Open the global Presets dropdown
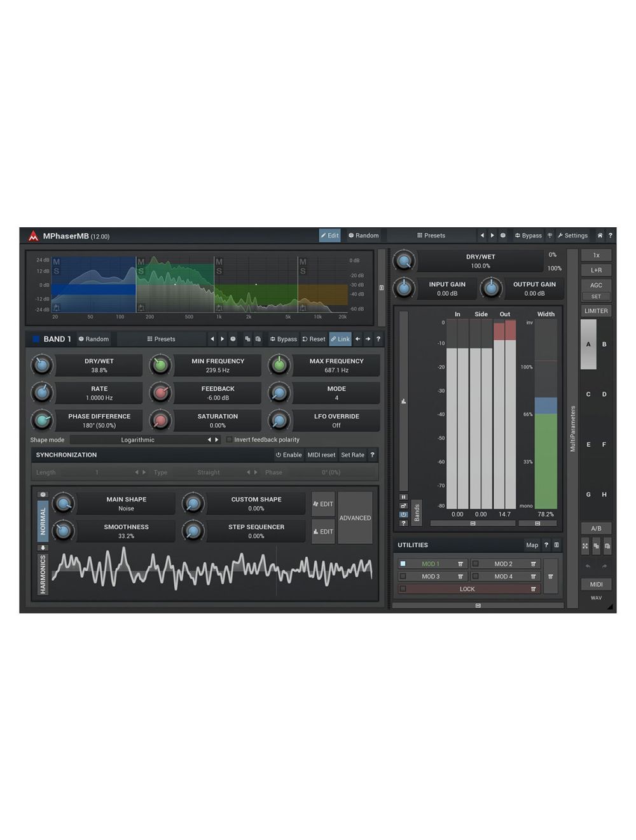 tap(431, 235)
